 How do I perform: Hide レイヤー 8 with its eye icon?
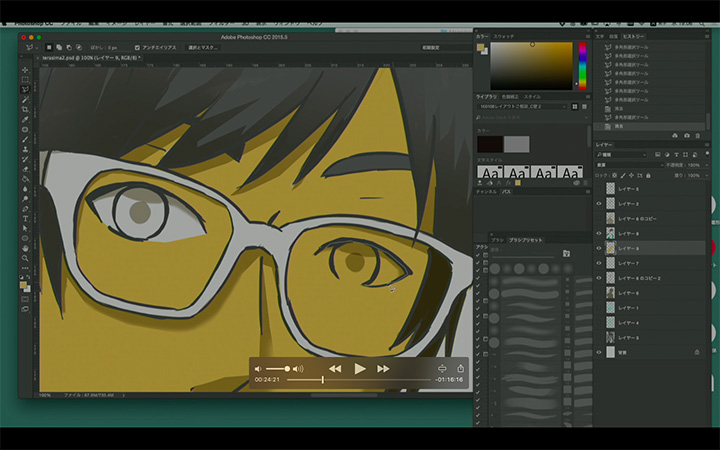[599, 233]
